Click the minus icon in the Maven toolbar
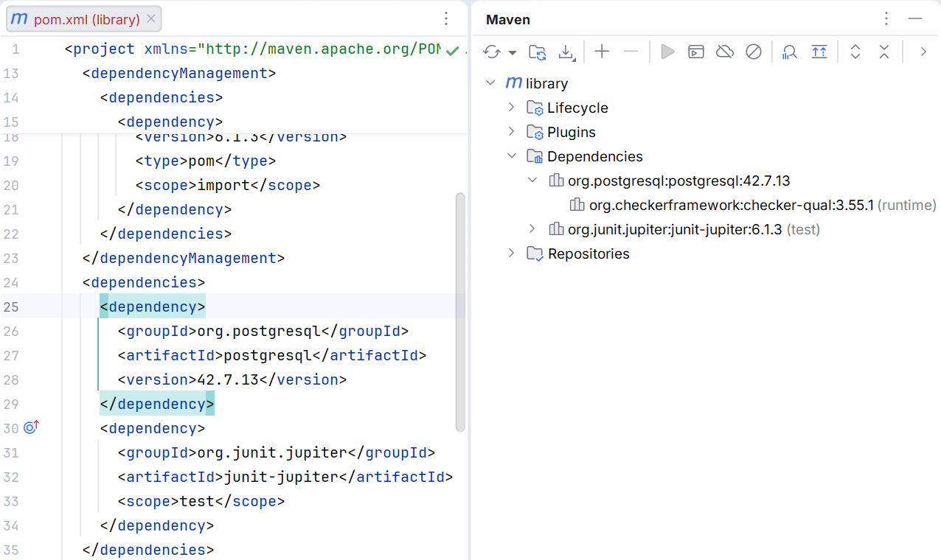941x560 pixels. click(631, 52)
